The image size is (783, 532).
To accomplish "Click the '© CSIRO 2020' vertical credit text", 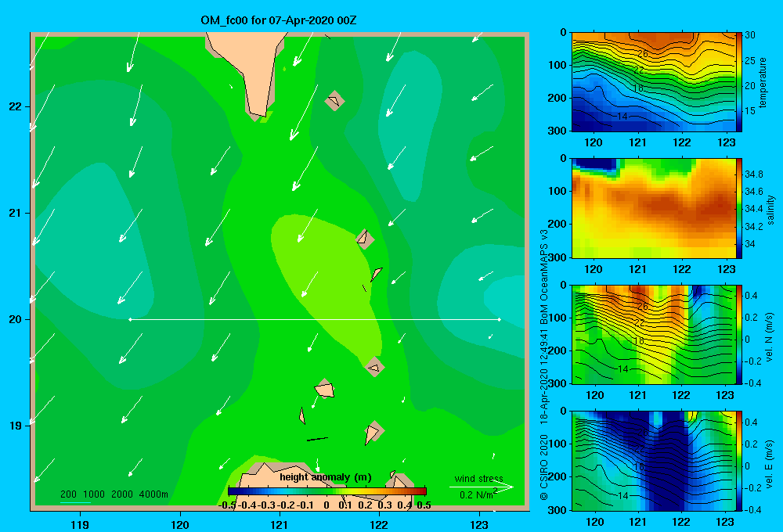I will click(544, 467).
